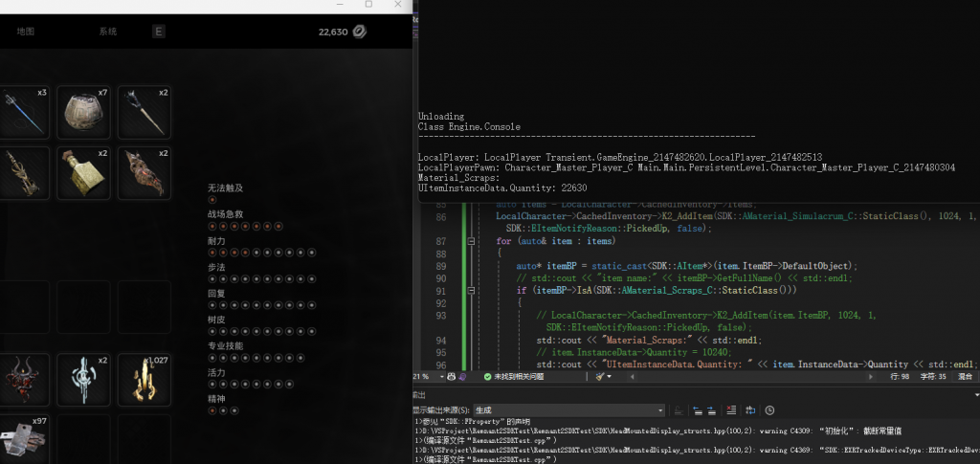This screenshot has width=980, height=464.
Task: Click line number 89 in the editor gutter
Action: pyautogui.click(x=440, y=265)
